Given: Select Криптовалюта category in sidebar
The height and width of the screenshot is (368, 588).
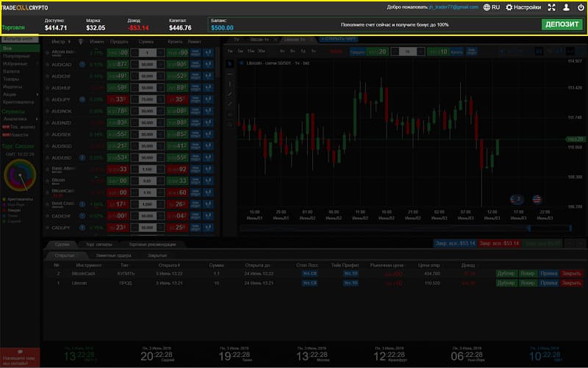Looking at the screenshot, I should 18,102.
